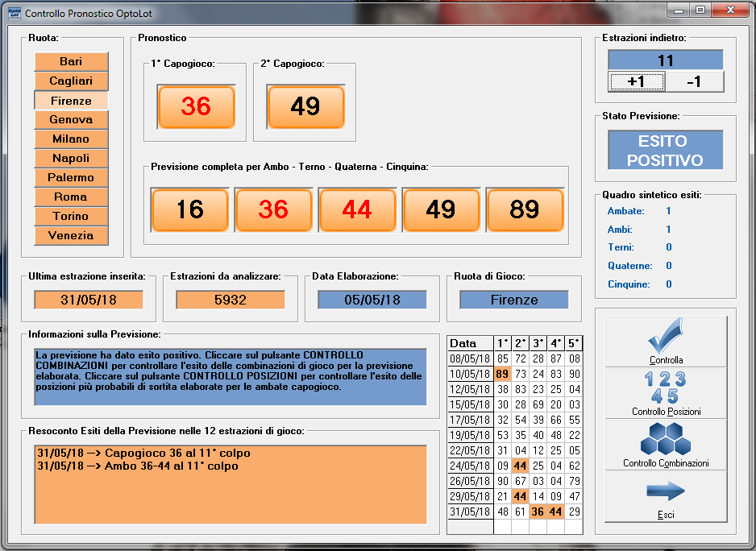Viewport: 756px width, 551px height.
Task: Click second capogioco number 49
Action: click(305, 106)
